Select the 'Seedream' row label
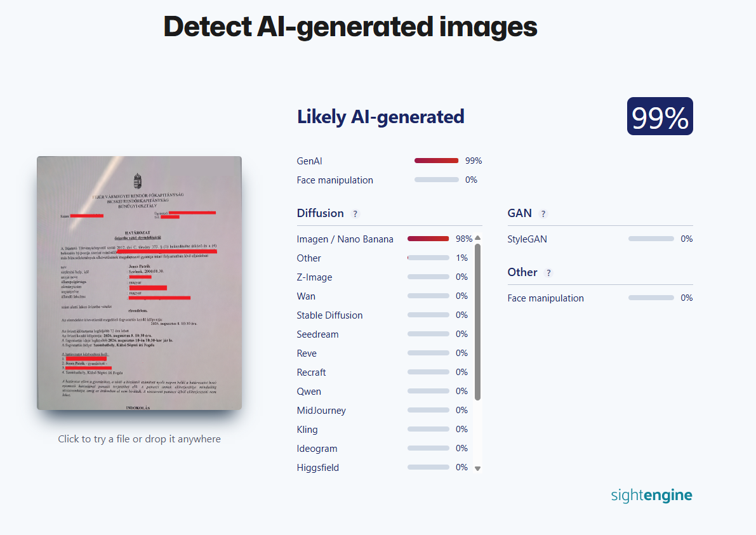The image size is (756, 535). pos(318,334)
